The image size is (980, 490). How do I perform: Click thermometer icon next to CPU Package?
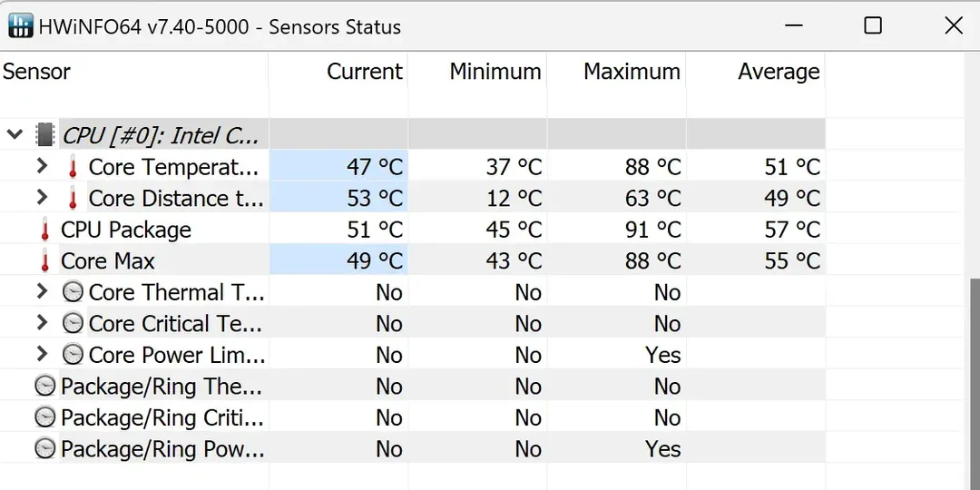tap(45, 230)
